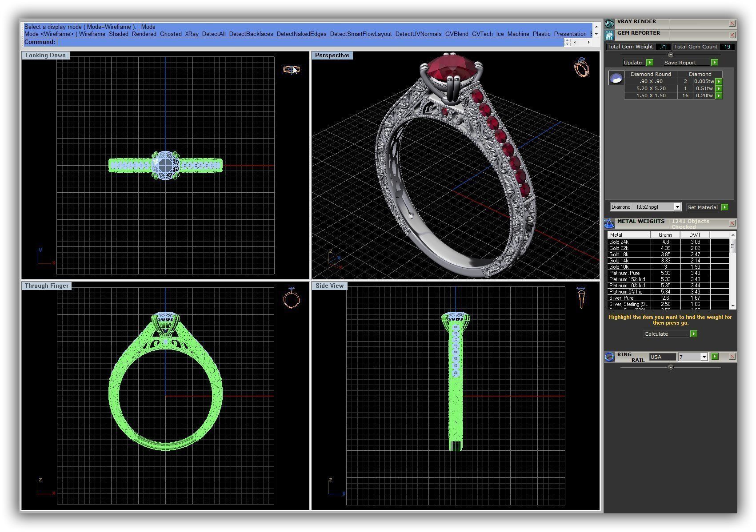Click Side View viewport ring icon
This screenshot has width=756, height=532.
(581, 298)
